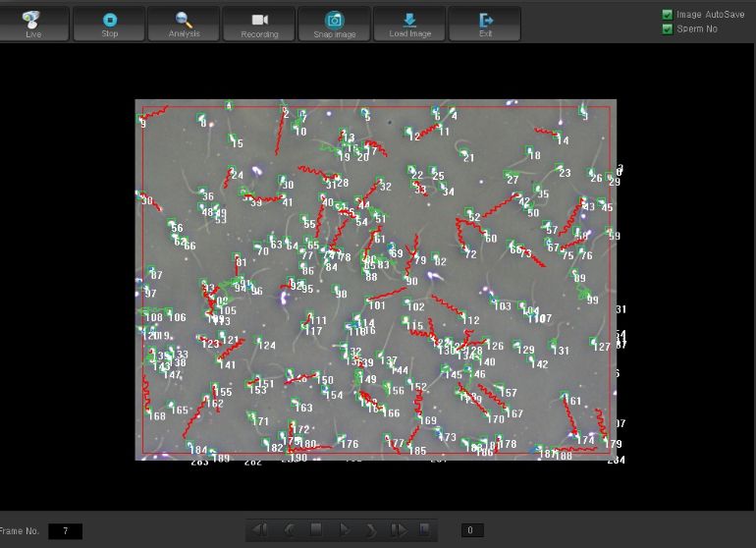The width and height of the screenshot is (756, 548).
Task: Exit the application
Action: click(x=485, y=24)
